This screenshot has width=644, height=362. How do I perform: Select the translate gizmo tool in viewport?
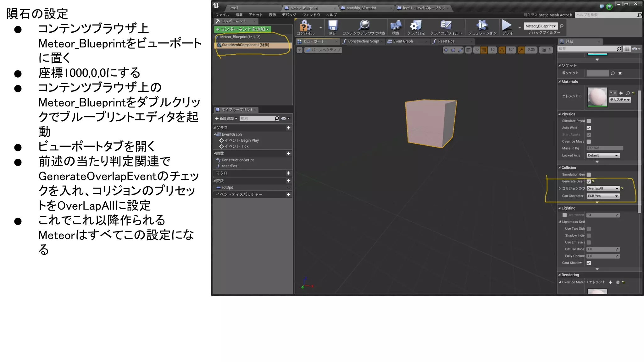click(x=446, y=50)
